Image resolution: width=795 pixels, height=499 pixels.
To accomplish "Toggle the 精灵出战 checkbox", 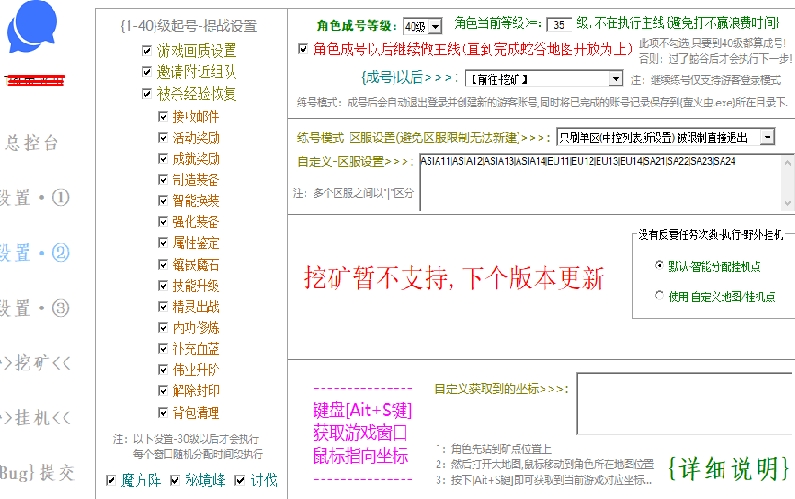I will coord(163,306).
